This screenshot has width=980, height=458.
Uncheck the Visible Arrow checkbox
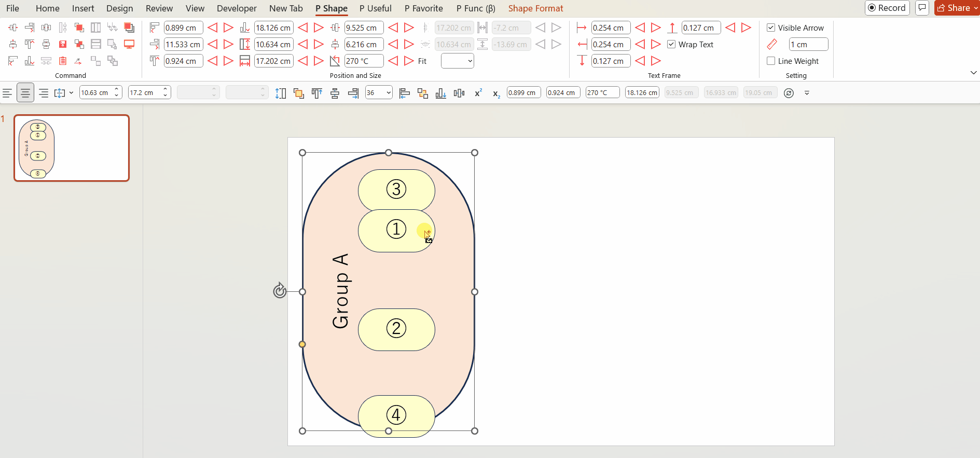[x=771, y=28]
